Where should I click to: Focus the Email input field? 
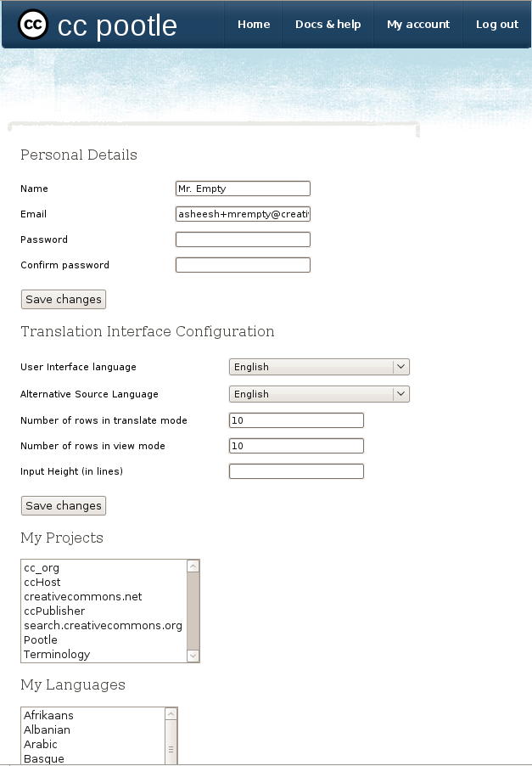tap(243, 214)
